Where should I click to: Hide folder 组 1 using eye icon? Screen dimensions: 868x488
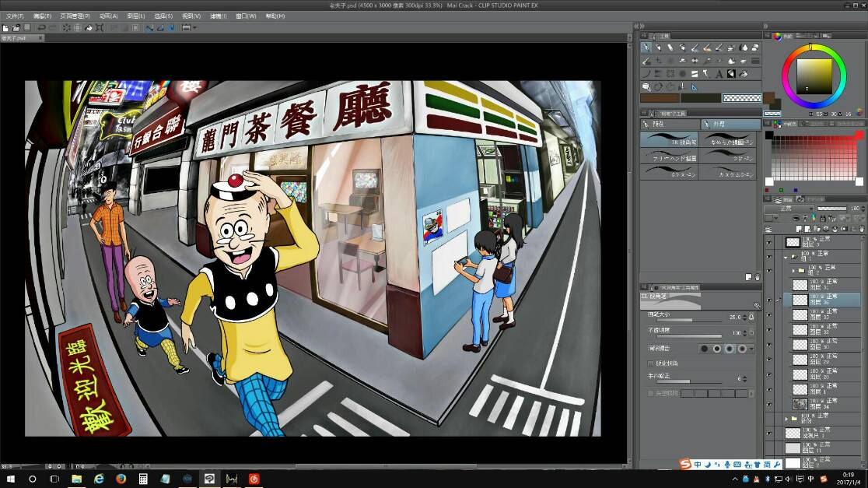[x=769, y=257]
